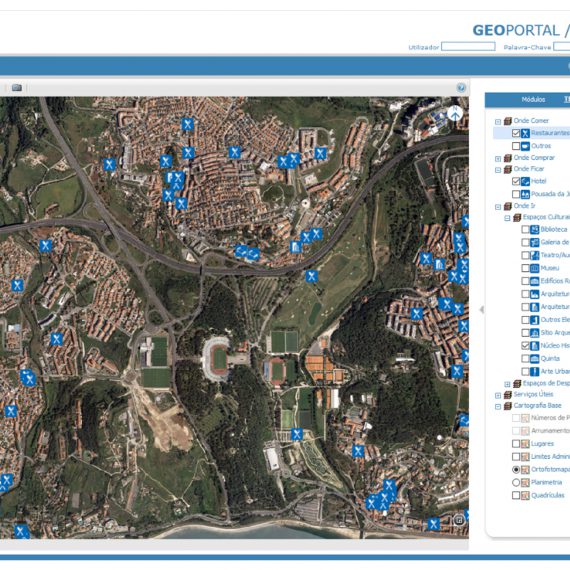Click the camera snapshot icon in map toolbar
Screen dimensions: 570x570
point(16,88)
